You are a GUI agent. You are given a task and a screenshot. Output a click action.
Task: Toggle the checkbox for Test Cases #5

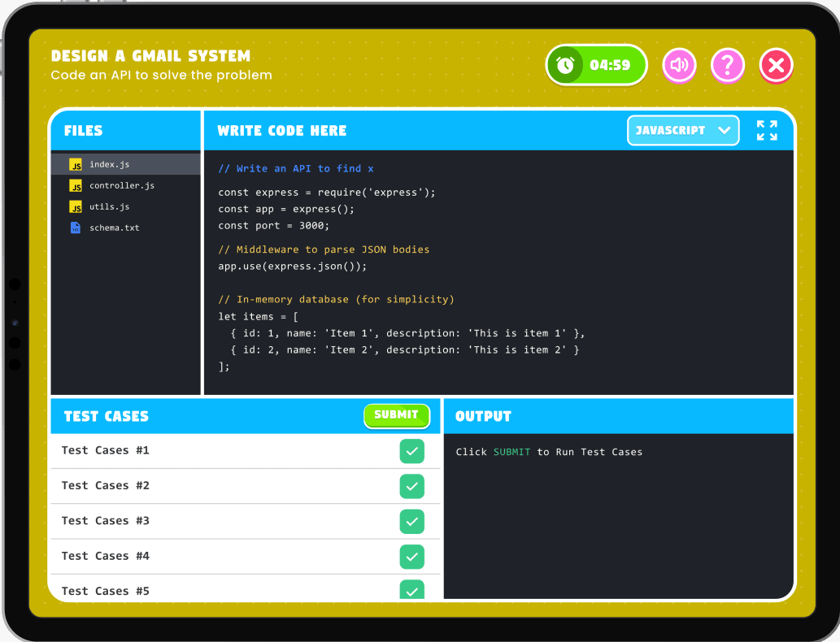[411, 589]
